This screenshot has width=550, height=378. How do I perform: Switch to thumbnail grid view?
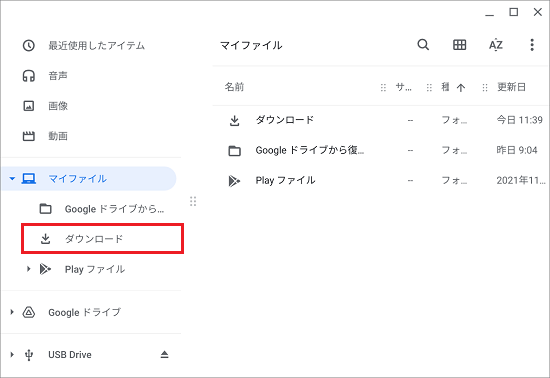point(459,45)
